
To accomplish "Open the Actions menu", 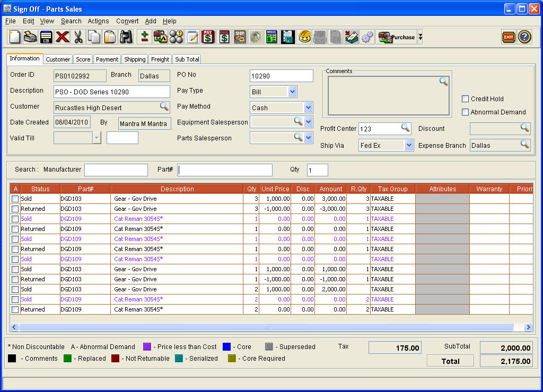I will (x=98, y=21).
